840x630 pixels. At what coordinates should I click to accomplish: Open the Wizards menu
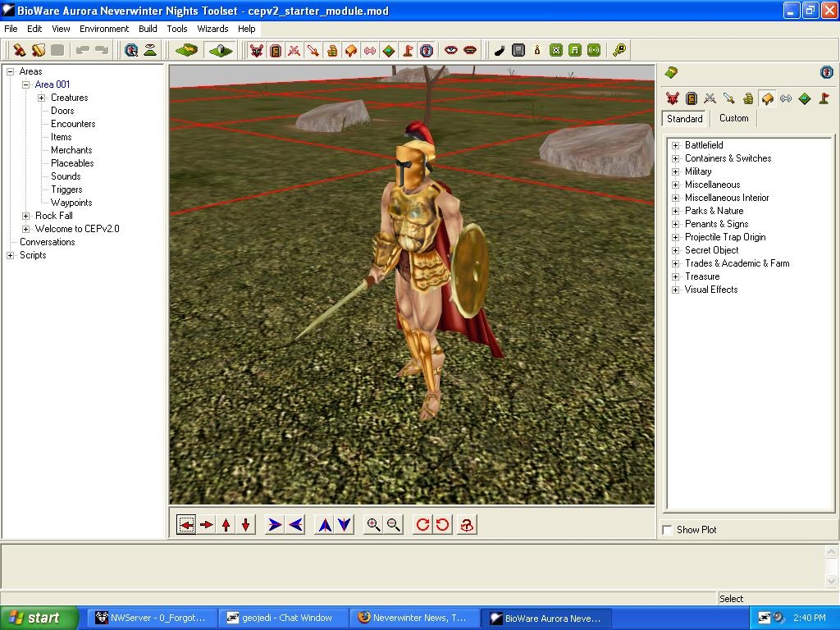coord(212,29)
